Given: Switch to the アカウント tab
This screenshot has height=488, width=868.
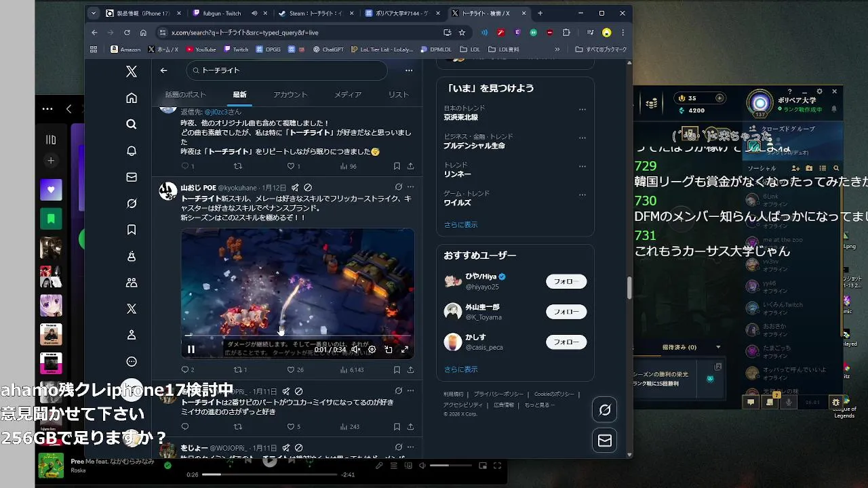Looking at the screenshot, I should pos(290,94).
